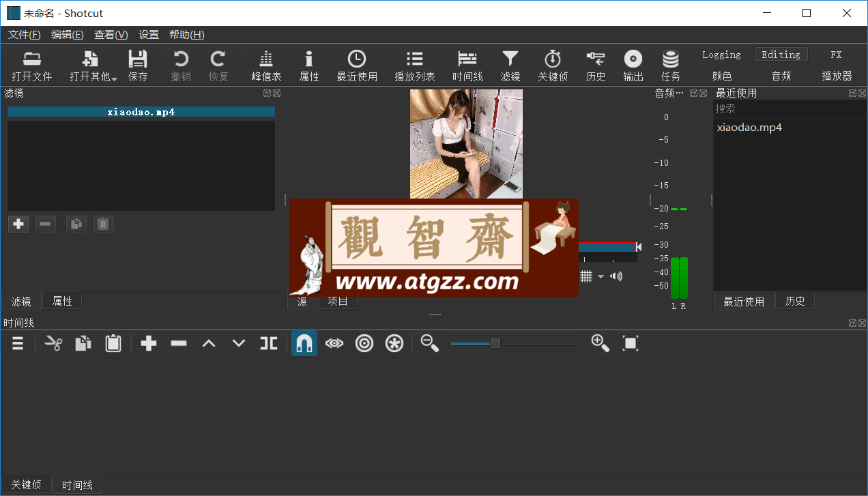Screen dimensions: 868x496
Task: Zoom out timeline magnifier
Action: [x=430, y=343]
